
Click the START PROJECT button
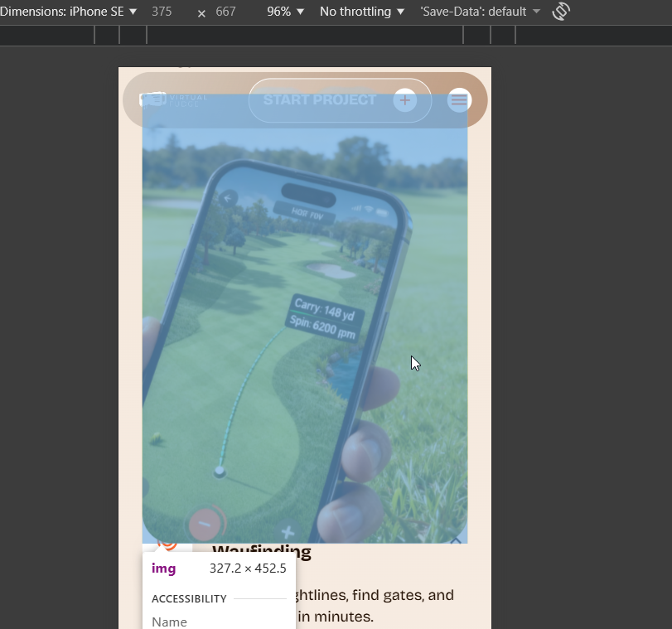(340, 100)
